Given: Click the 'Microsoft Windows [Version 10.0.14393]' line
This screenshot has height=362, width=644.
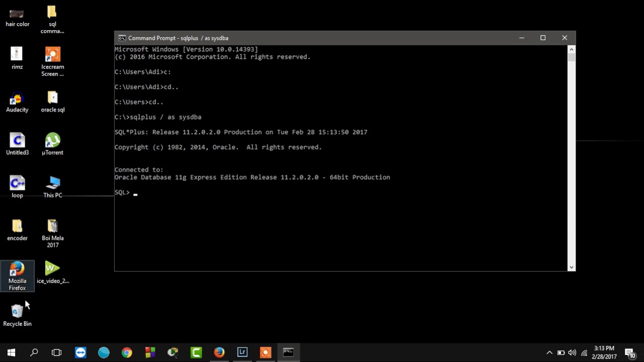Looking at the screenshot, I should 186,49.
